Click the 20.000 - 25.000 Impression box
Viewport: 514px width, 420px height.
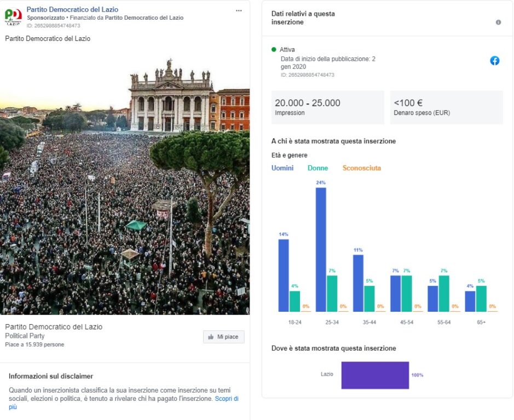coord(328,107)
